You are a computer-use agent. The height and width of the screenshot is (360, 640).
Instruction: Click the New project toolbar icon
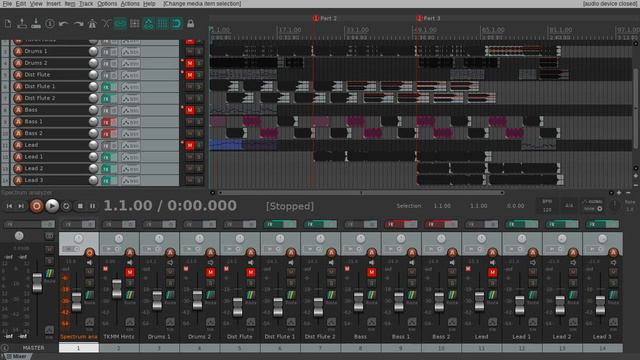[x=8, y=24]
